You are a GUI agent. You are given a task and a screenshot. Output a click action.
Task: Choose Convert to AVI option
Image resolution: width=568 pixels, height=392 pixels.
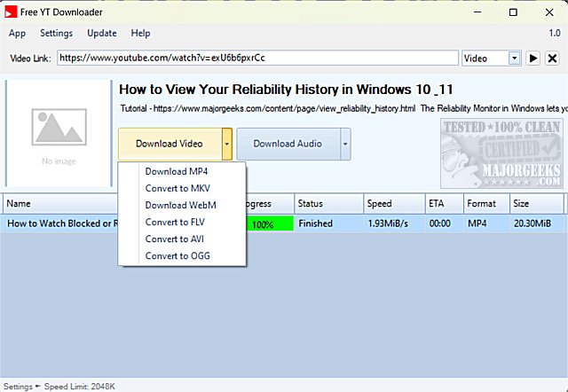tap(175, 239)
